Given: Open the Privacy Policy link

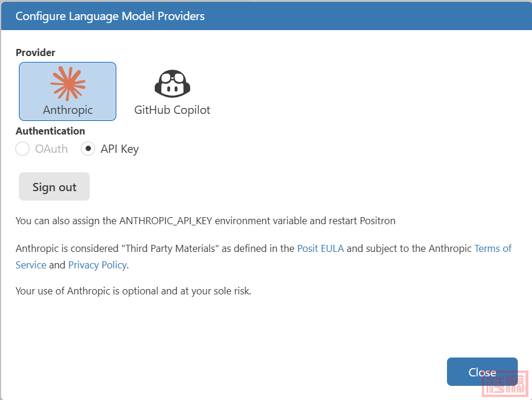Looking at the screenshot, I should 97,265.
